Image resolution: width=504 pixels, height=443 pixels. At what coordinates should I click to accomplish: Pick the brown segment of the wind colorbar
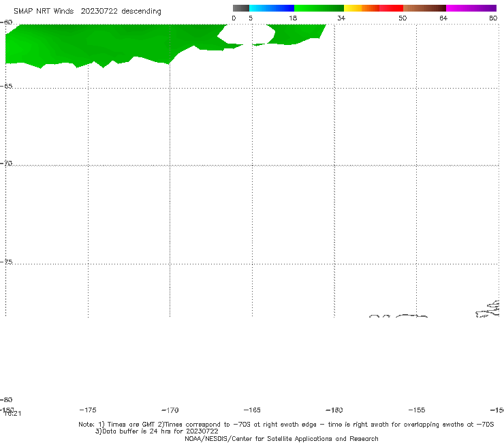(x=424, y=8)
